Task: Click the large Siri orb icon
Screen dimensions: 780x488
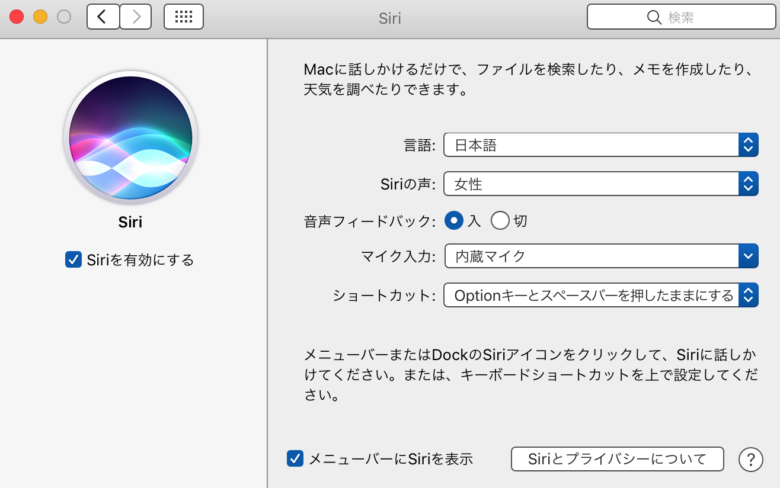Action: (x=130, y=137)
